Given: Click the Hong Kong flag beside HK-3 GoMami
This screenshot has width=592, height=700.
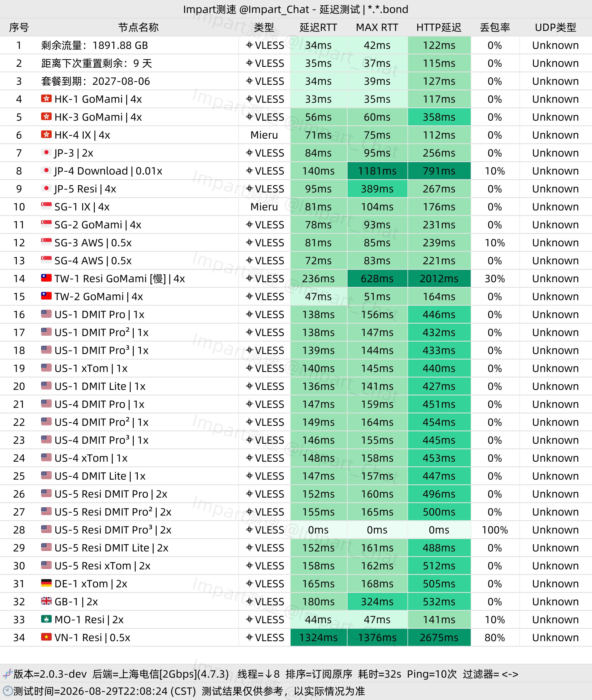Looking at the screenshot, I should click(x=46, y=117).
